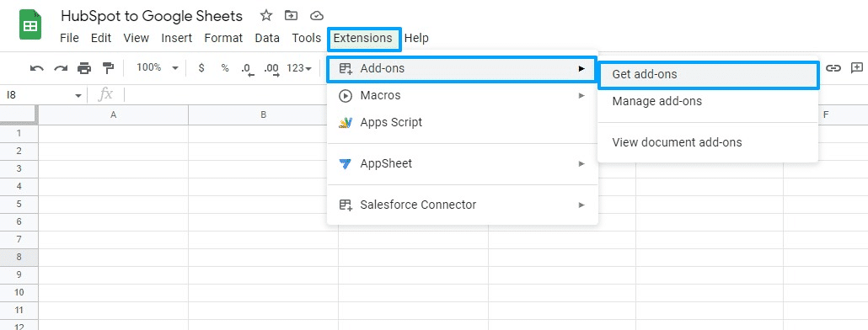The height and width of the screenshot is (330, 868).
Task: Click the Salesforce Connector icon
Action: pos(346,205)
